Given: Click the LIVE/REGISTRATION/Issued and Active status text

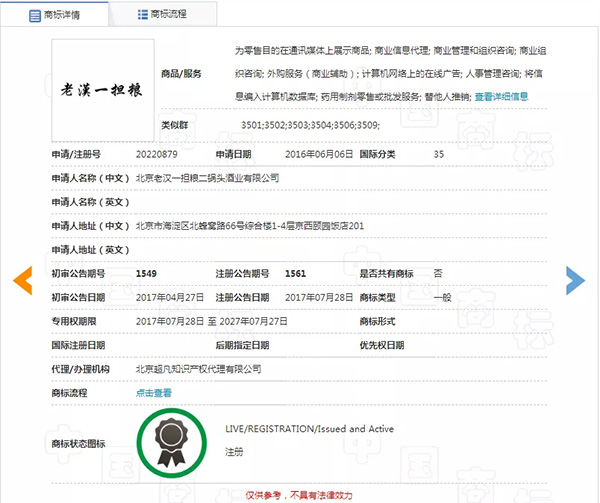Looking at the screenshot, I should click(x=309, y=429).
